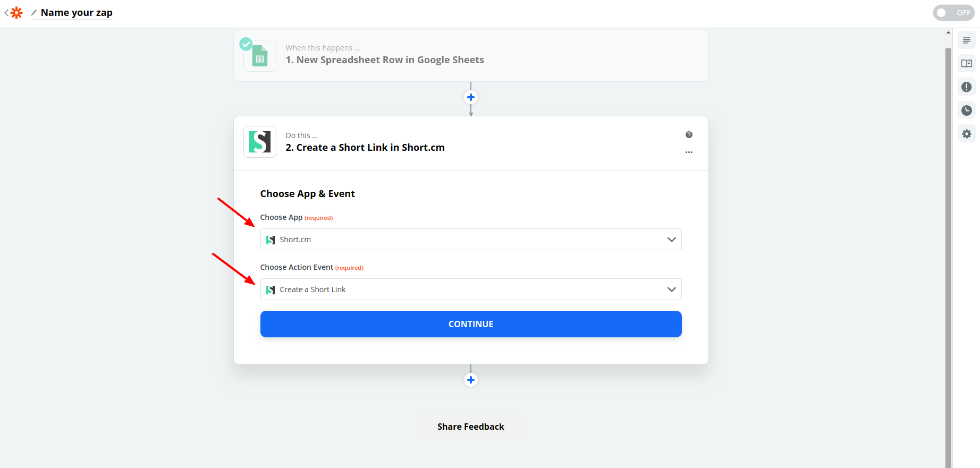Image resolution: width=980 pixels, height=468 pixels.
Task: Expand the Create a Short Link chevron
Action: (x=672, y=290)
